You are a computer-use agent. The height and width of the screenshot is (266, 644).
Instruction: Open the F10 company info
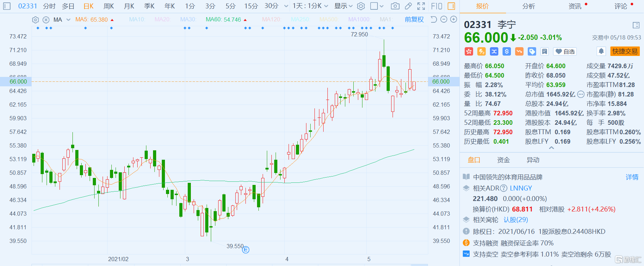[437, 6]
